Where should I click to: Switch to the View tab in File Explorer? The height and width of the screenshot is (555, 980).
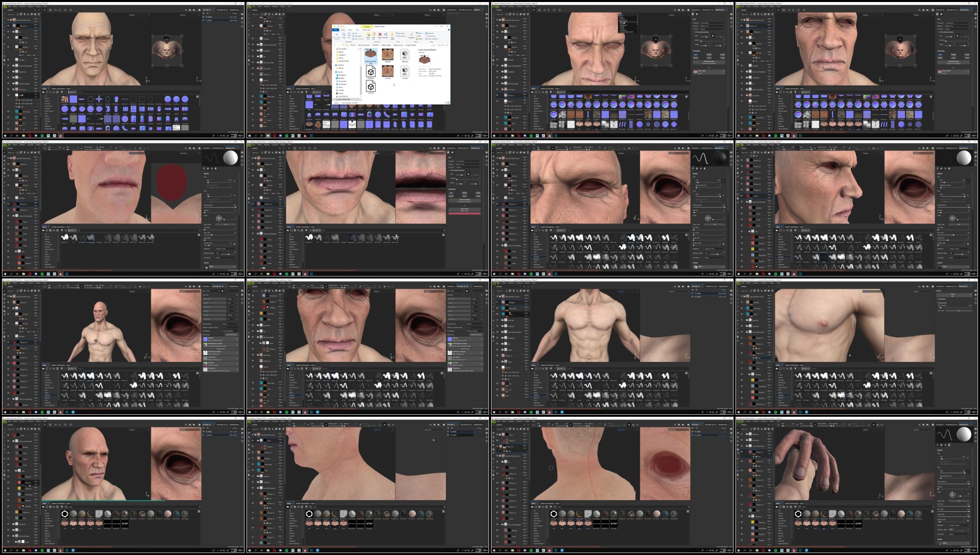(x=357, y=30)
